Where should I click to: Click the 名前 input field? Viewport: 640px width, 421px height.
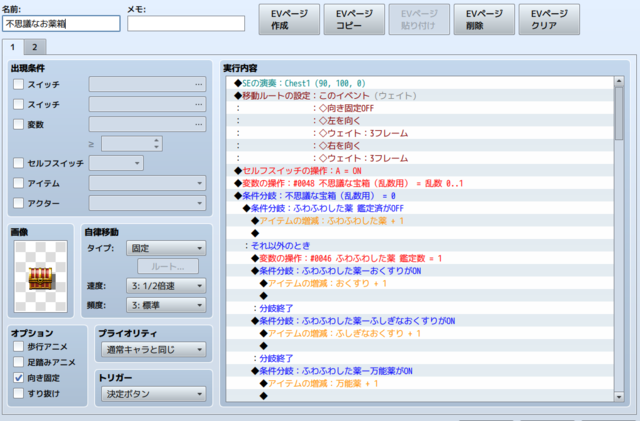(x=61, y=24)
